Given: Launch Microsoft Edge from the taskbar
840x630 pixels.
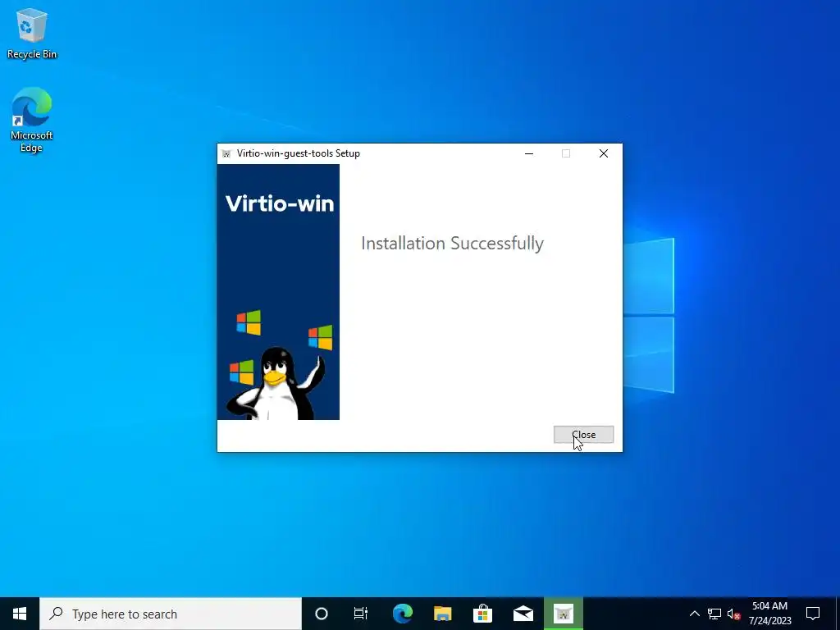Looking at the screenshot, I should click(402, 614).
